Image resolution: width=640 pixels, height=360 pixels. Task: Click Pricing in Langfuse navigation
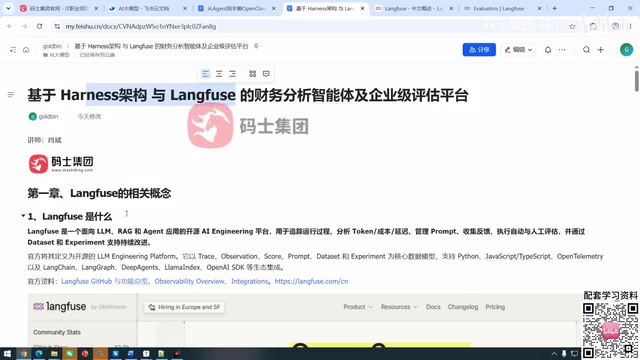click(495, 307)
